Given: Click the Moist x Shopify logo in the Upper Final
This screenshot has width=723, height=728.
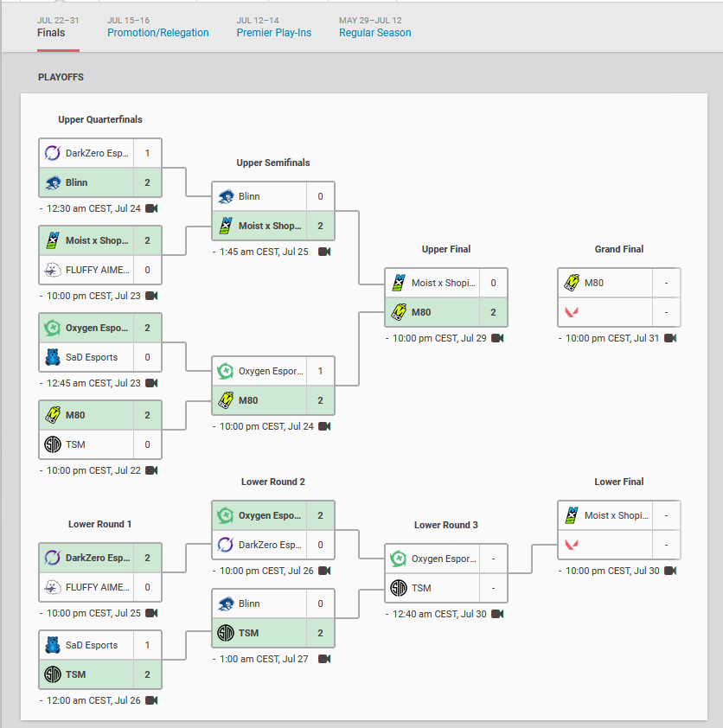Looking at the screenshot, I should pos(399,282).
